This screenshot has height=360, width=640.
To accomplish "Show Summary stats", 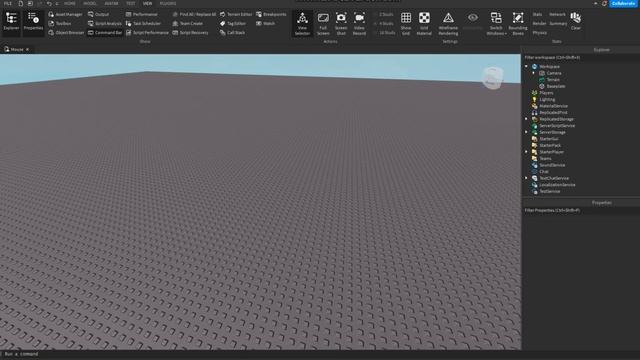I will click(558, 24).
